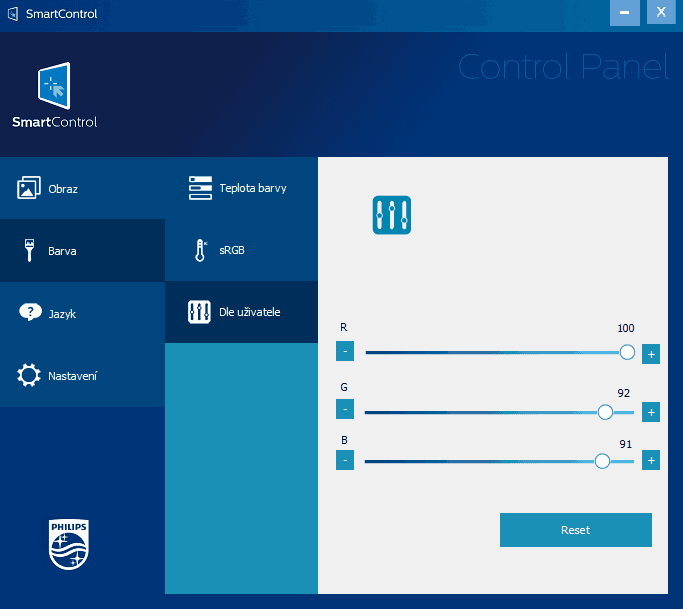Open the Nastavení section
Image resolution: width=683 pixels, height=609 pixels.
(x=82, y=376)
